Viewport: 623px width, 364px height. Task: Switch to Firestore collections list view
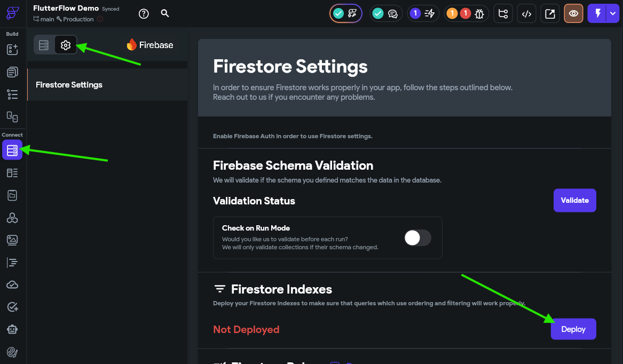pyautogui.click(x=44, y=45)
